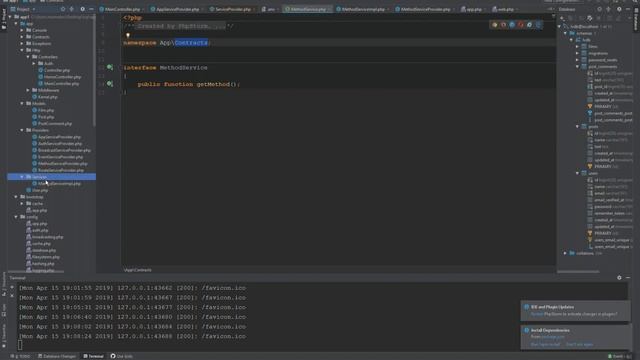The image size is (640, 360).
Task: Click the implemented-interface gutter icon beside MethodService
Action: [110, 67]
